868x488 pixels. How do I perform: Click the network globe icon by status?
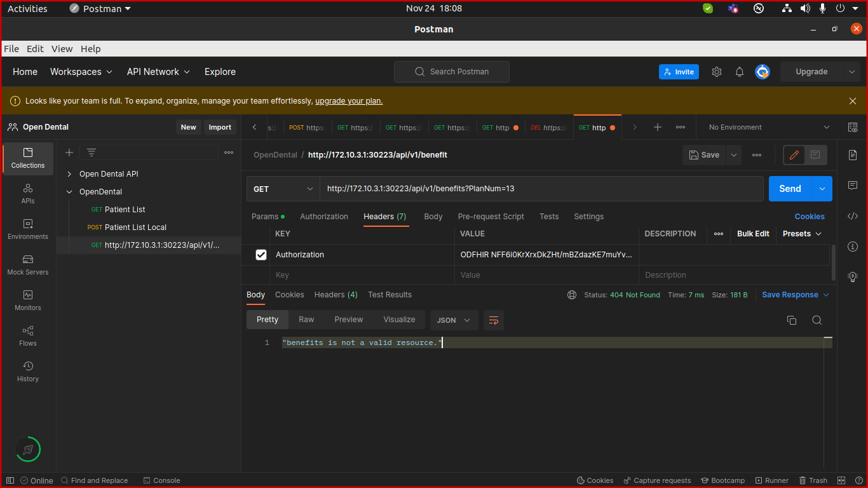pyautogui.click(x=572, y=295)
